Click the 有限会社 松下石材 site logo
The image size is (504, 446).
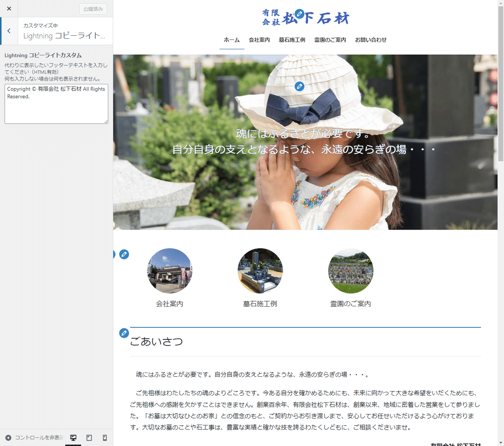pyautogui.click(x=305, y=17)
